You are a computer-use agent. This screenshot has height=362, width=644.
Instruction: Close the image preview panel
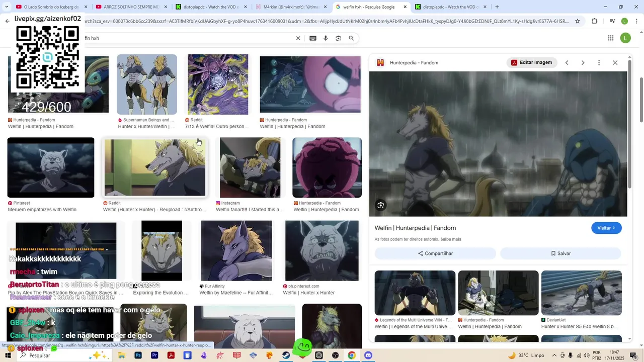tap(615, 63)
